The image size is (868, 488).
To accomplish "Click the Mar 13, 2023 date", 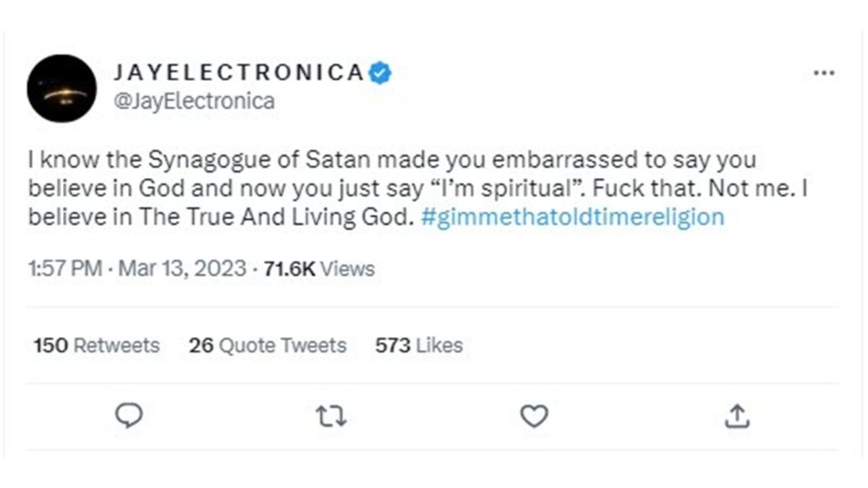I will (x=182, y=269).
